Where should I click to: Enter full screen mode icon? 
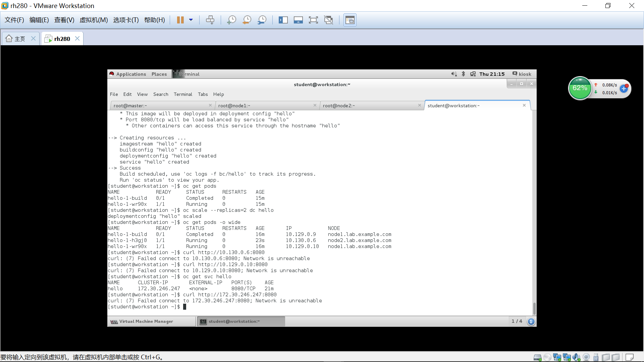pos(313,20)
